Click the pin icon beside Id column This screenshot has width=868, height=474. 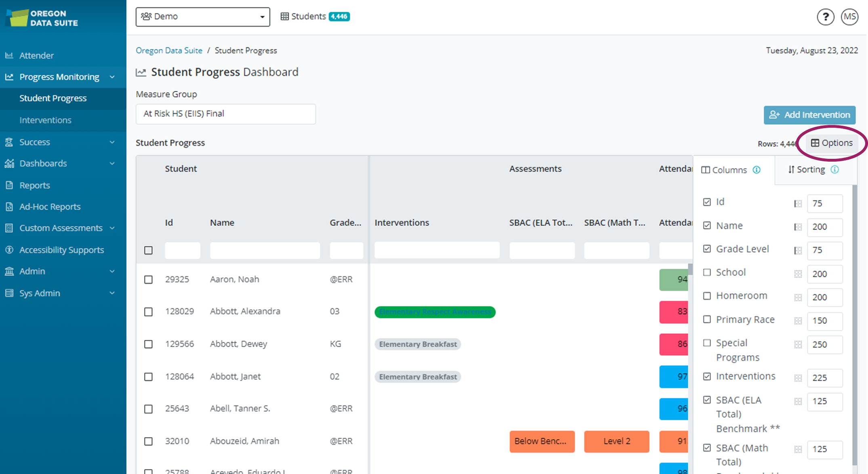tap(798, 204)
